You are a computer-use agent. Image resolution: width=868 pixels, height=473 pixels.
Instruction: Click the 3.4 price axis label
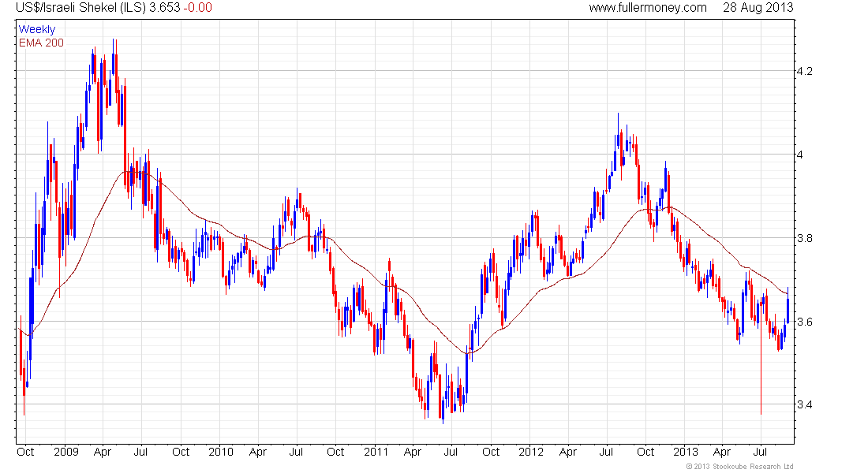[x=804, y=405]
